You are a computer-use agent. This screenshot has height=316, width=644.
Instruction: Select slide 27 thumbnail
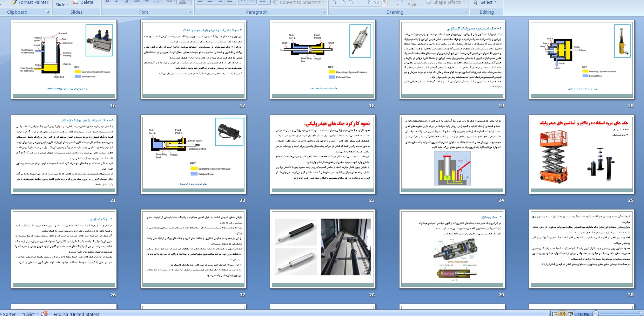193,249
